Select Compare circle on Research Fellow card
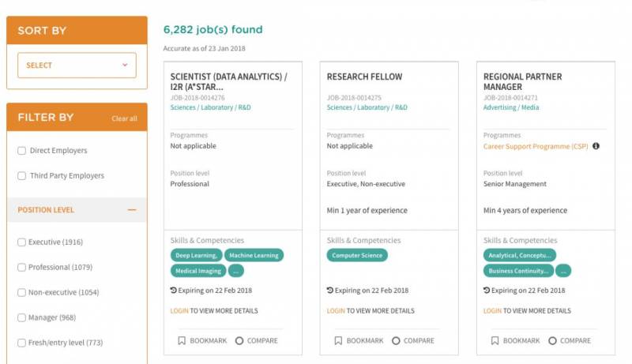 pyautogui.click(x=396, y=341)
